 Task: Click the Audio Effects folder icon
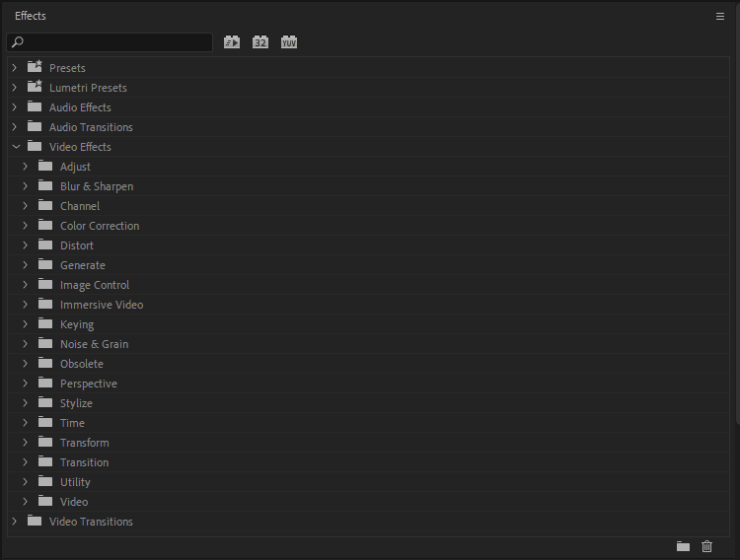[35, 106]
